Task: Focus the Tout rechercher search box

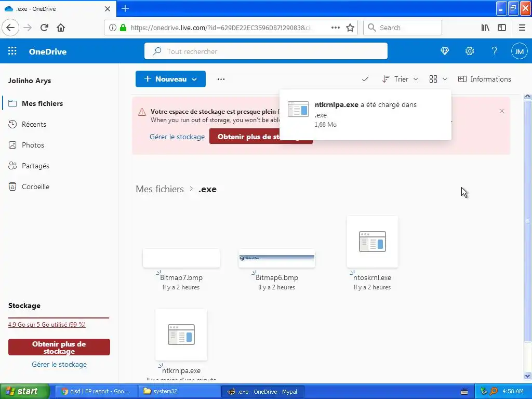Action: pyautogui.click(x=265, y=51)
